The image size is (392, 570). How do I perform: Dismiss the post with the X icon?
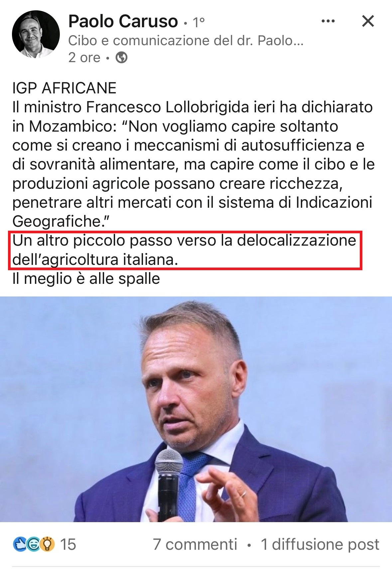point(368,21)
